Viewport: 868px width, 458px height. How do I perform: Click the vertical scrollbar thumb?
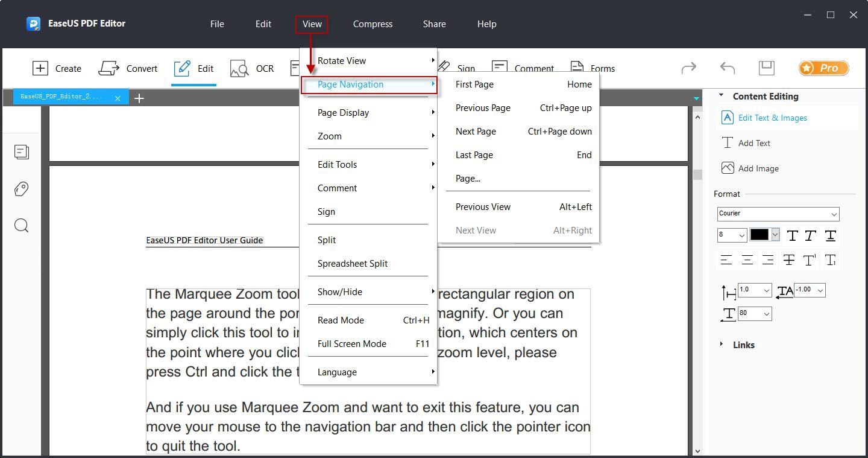[x=697, y=174]
